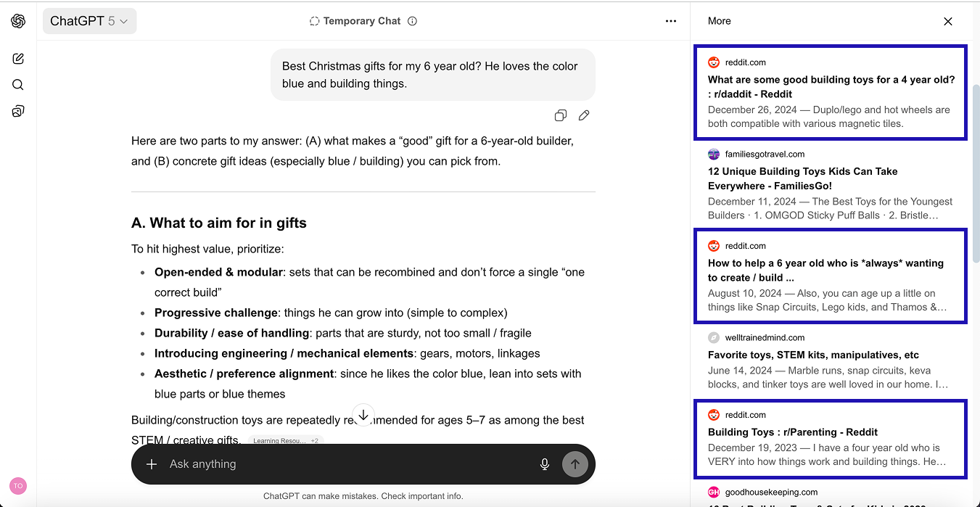Open chat search using the magnifier icon

(x=17, y=84)
